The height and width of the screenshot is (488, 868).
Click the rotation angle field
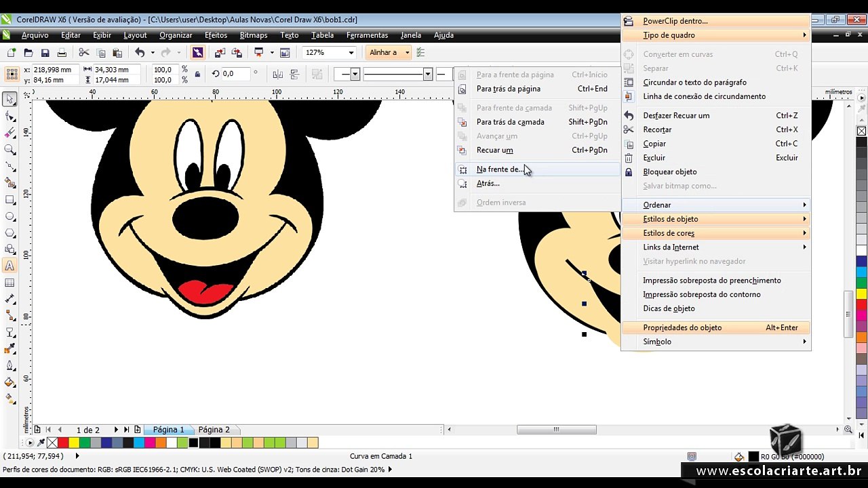point(236,74)
